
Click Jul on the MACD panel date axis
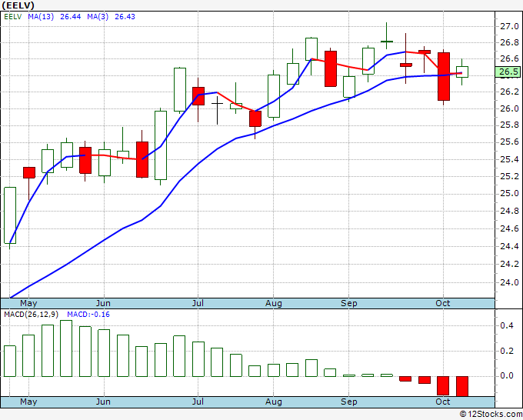[x=198, y=402]
